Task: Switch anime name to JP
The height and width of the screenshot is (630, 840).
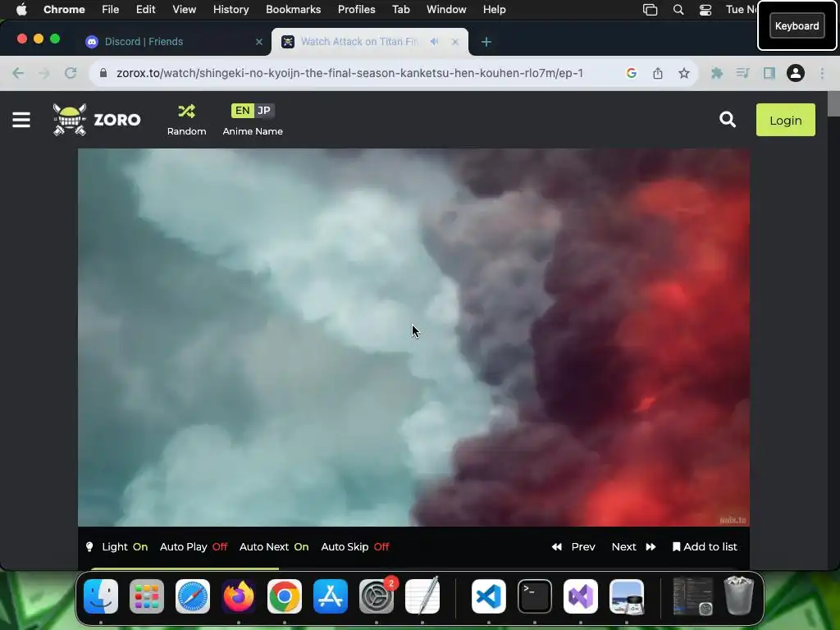Action: click(x=264, y=111)
